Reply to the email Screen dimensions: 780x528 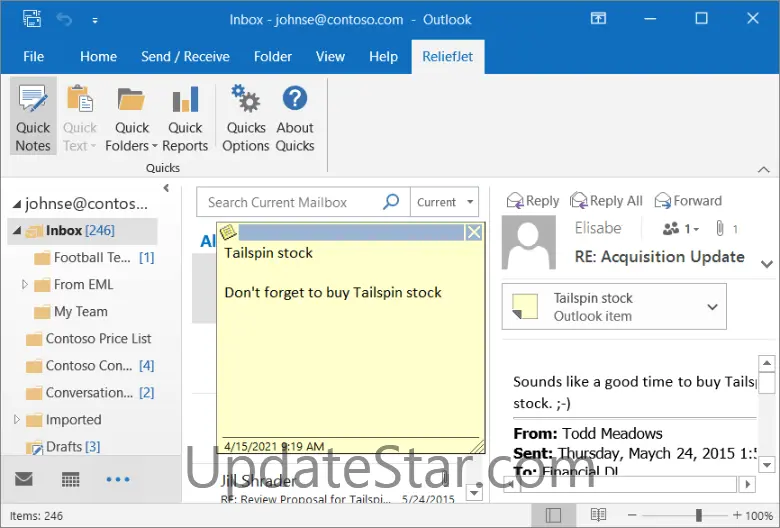(x=533, y=201)
